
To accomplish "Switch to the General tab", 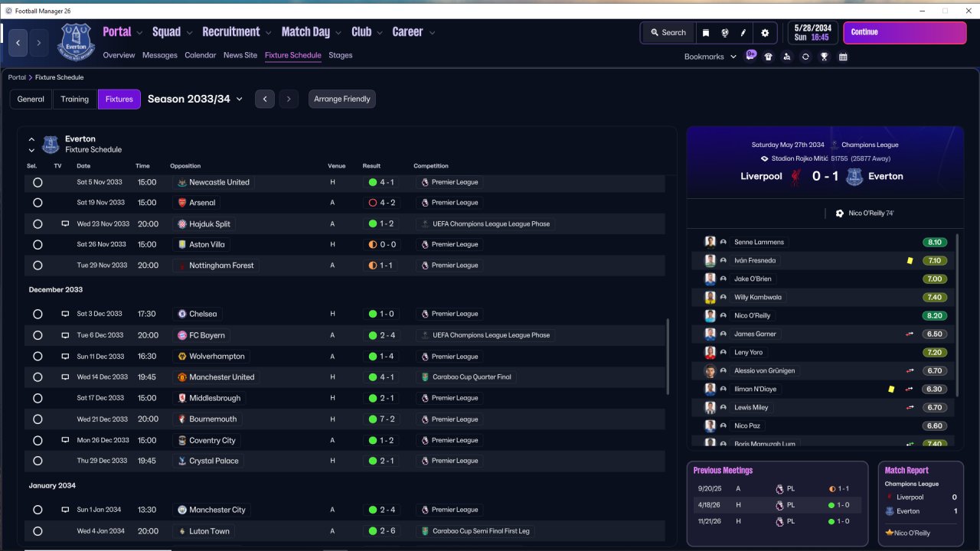I will (x=31, y=99).
